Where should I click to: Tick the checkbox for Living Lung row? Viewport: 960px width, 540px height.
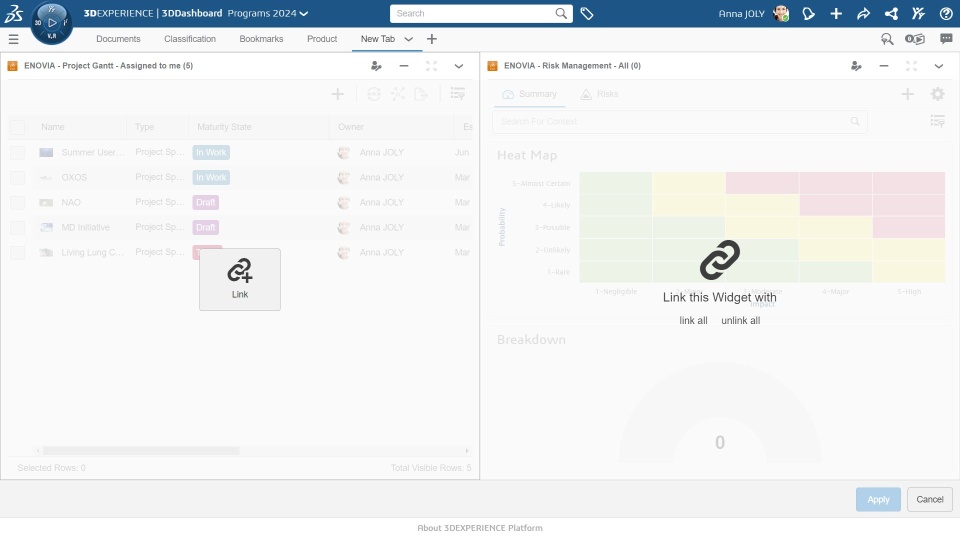(x=18, y=252)
